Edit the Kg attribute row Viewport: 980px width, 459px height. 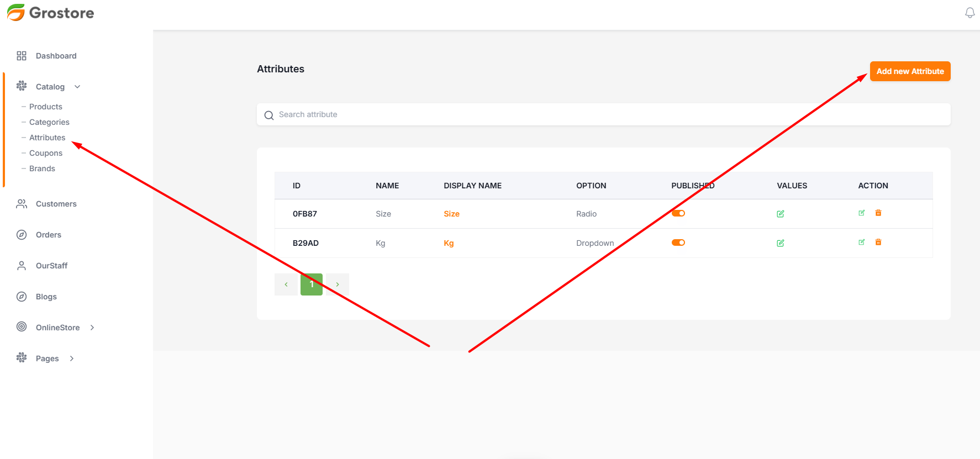click(861, 242)
